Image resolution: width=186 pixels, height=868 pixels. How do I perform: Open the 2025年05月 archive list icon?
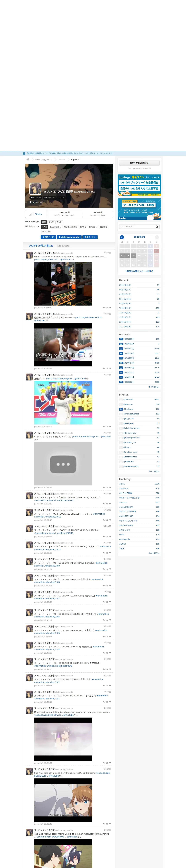(121, 339)
